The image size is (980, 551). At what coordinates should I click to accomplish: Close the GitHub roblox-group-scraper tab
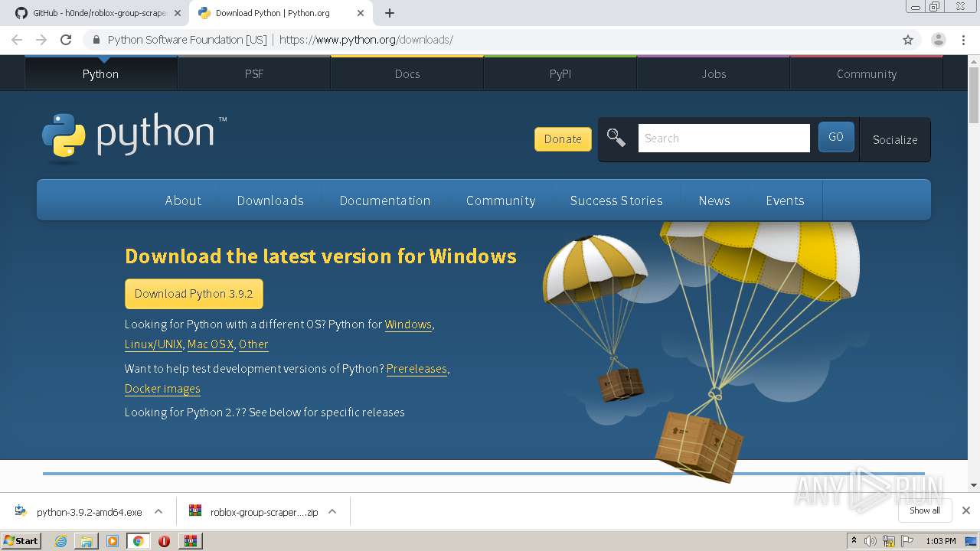click(178, 13)
